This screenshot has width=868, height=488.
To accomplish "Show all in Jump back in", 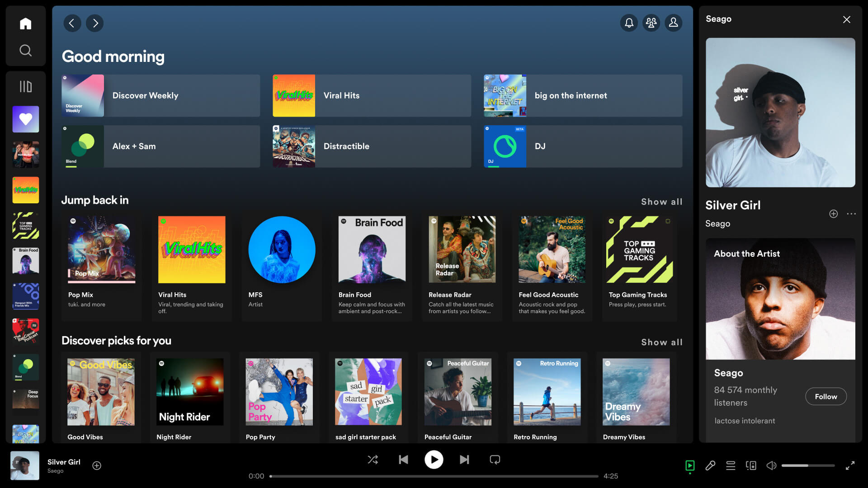I will [662, 202].
